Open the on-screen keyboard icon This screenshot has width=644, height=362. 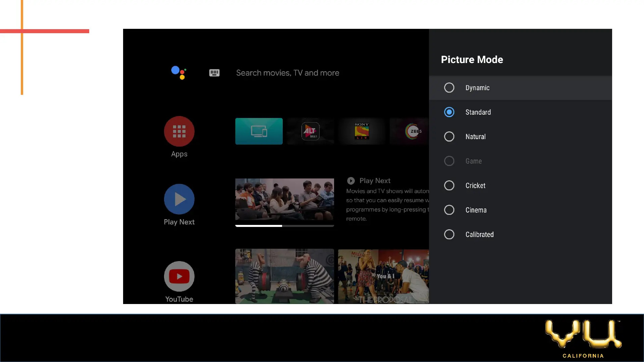214,73
